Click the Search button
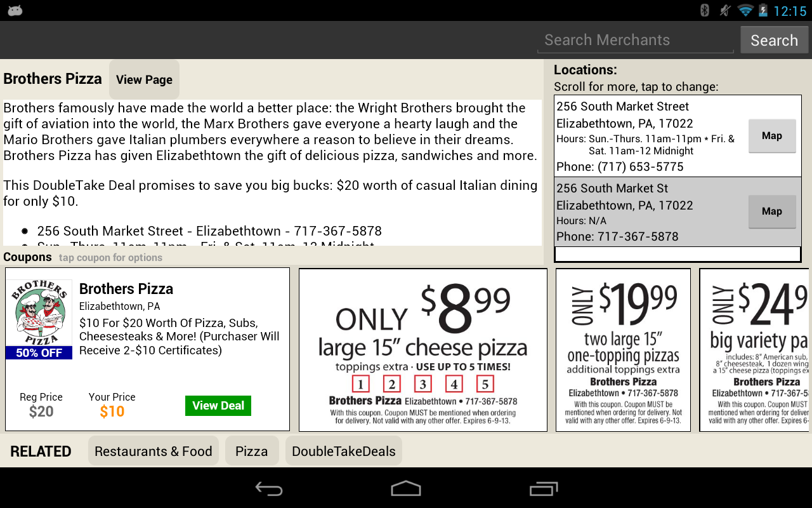The width and height of the screenshot is (812, 508). (x=774, y=40)
